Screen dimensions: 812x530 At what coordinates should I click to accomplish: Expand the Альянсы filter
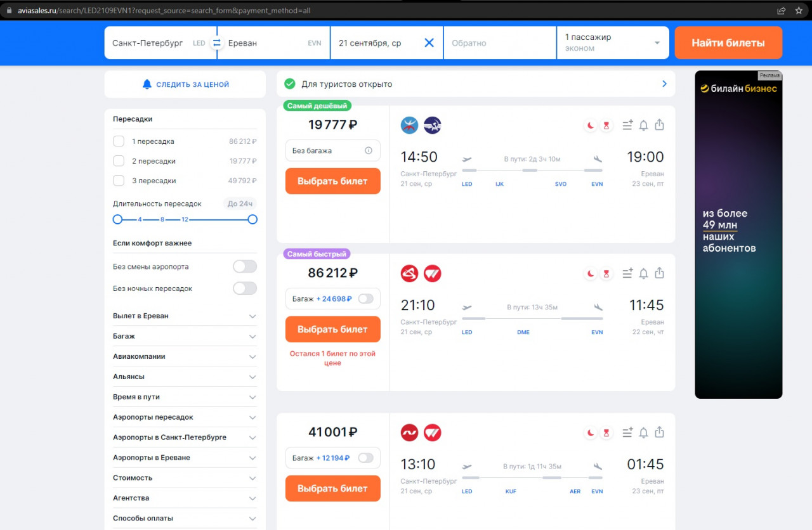click(x=185, y=377)
